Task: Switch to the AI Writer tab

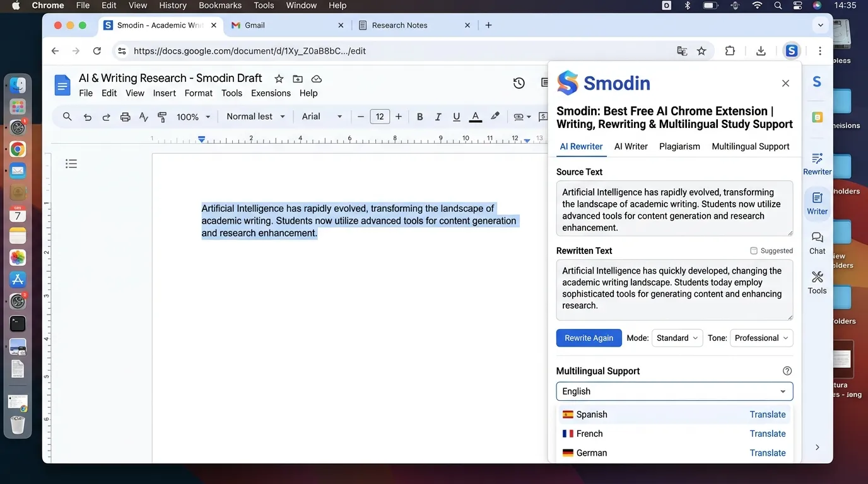Action: point(631,146)
